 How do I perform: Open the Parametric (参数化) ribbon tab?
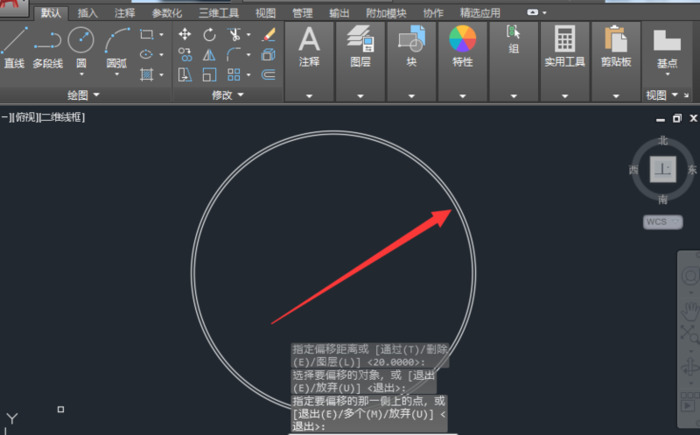coord(167,13)
